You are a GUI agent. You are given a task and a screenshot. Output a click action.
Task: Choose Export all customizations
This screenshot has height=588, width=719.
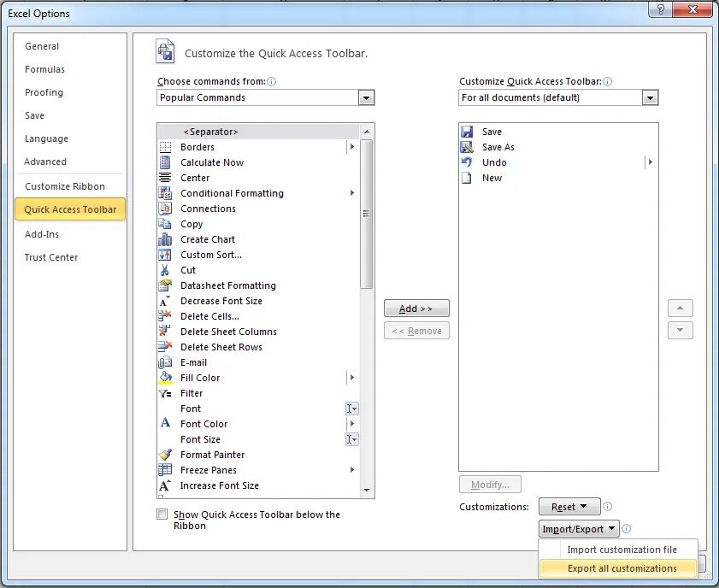618,568
